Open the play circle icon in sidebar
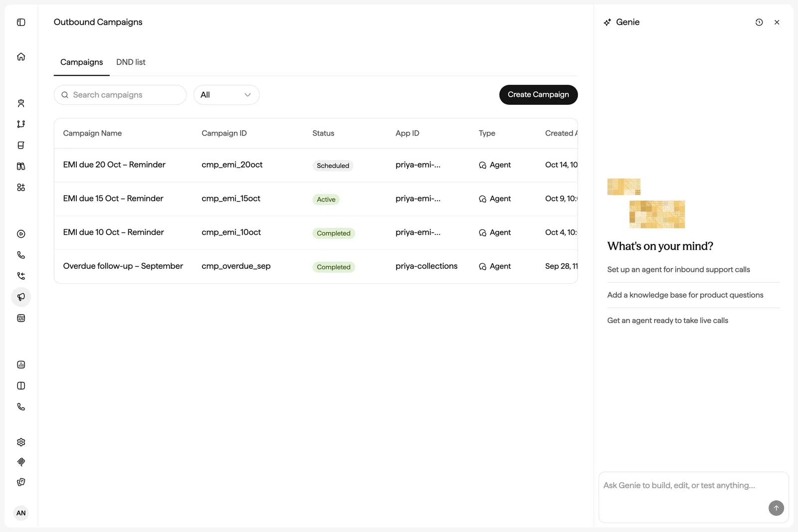The height and width of the screenshot is (532, 798). 21,234
